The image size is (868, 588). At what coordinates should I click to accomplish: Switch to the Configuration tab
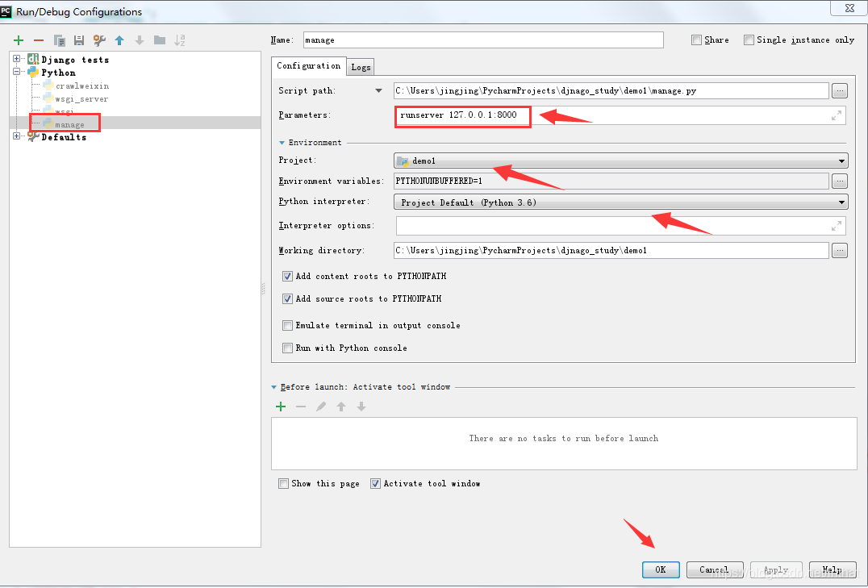pyautogui.click(x=309, y=66)
